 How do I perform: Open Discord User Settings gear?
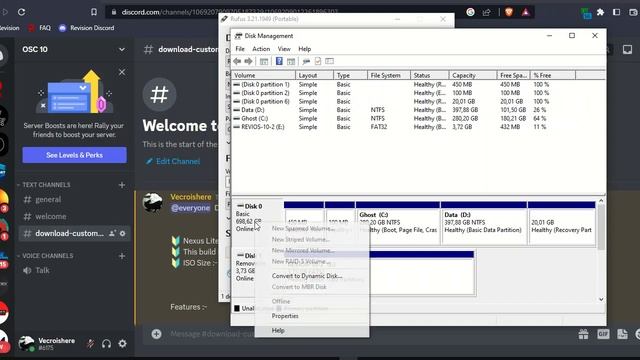[122, 344]
